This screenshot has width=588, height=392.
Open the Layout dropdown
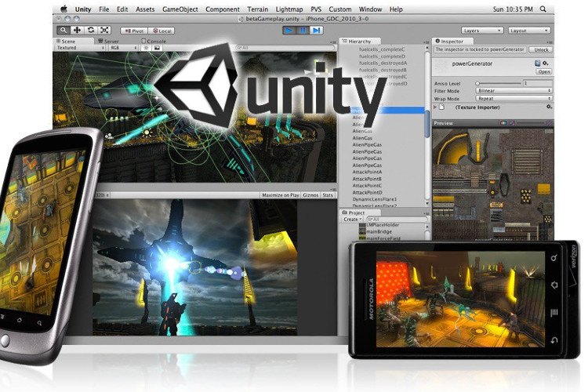click(529, 31)
